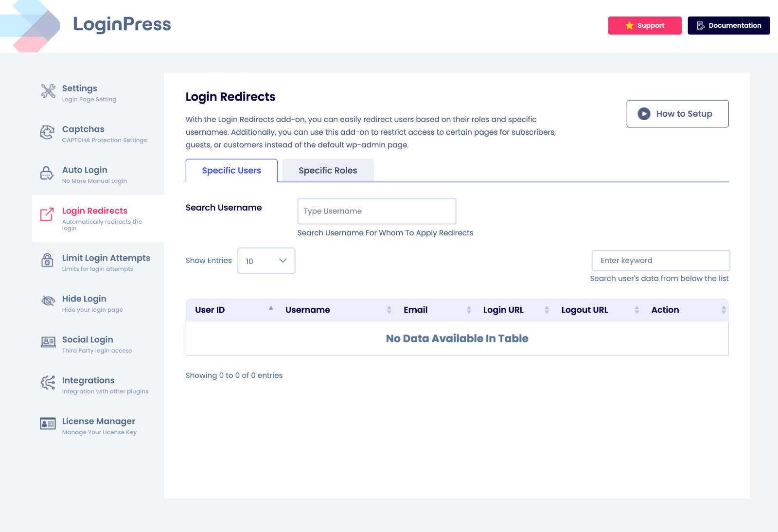Click the play icon inside How to Setup

(644, 113)
